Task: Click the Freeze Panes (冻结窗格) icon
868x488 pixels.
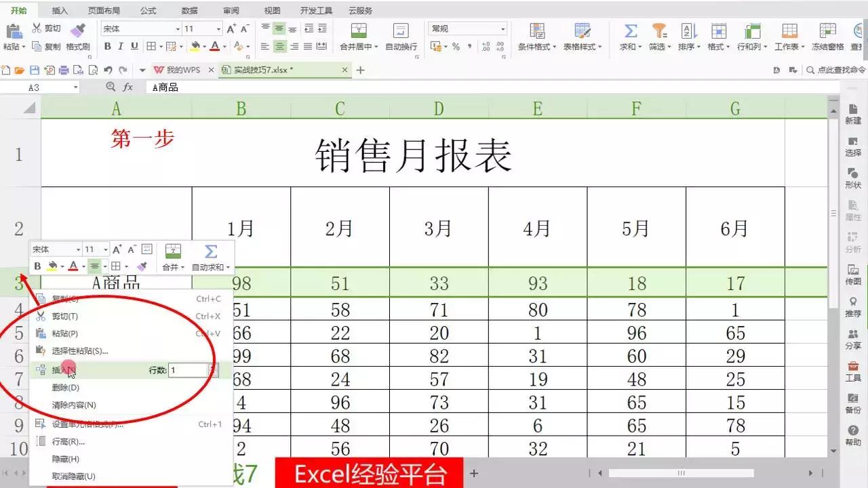Action: coord(827,37)
